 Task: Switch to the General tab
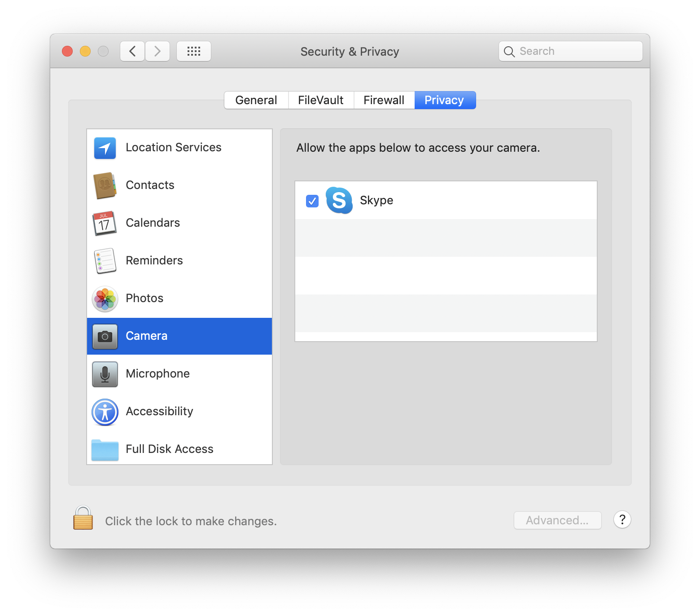point(256,100)
